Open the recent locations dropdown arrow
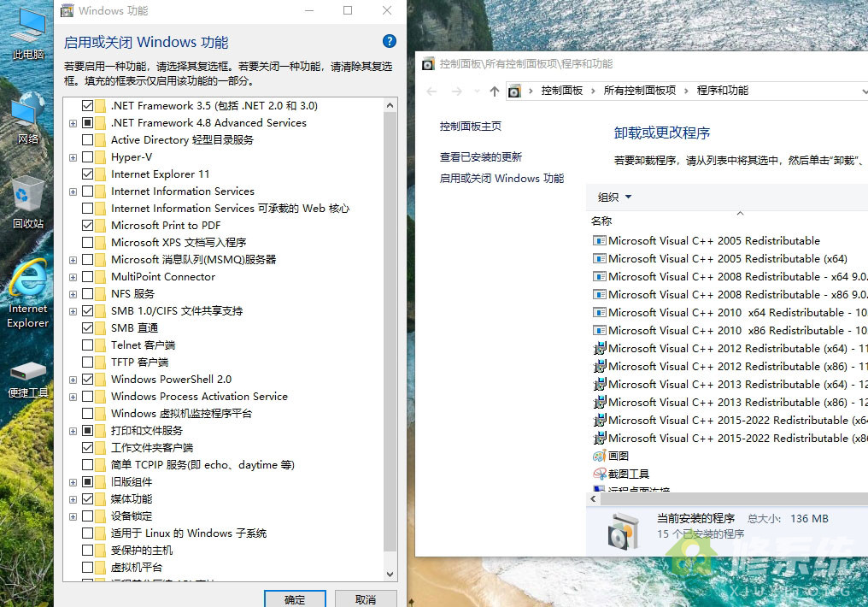This screenshot has height=607, width=868. 477,91
